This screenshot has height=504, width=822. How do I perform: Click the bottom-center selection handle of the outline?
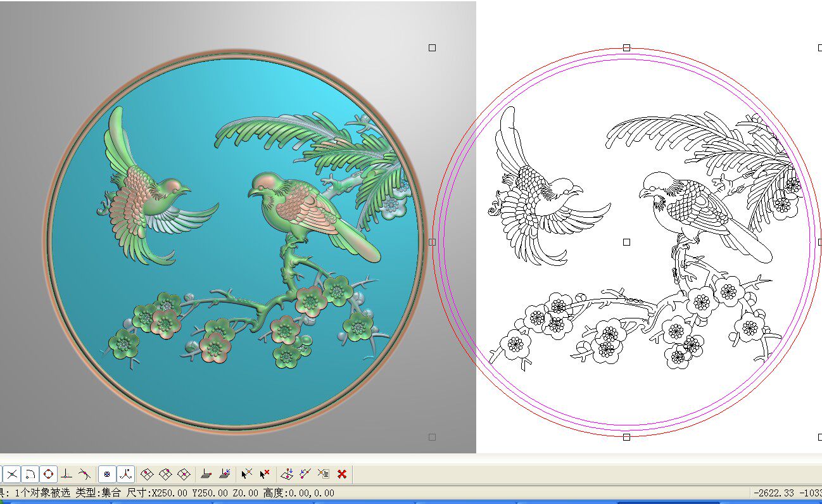coord(626,437)
